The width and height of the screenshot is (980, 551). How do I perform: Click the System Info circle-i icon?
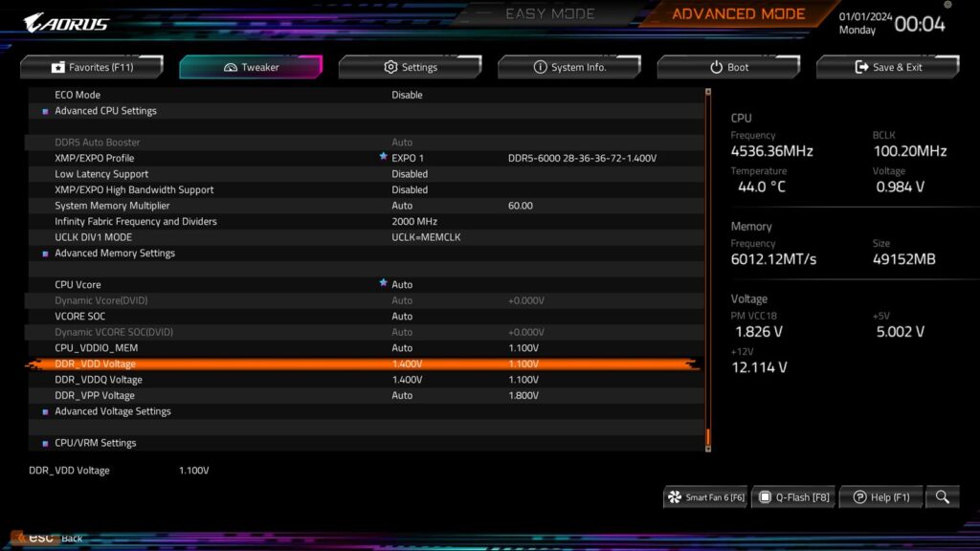click(x=540, y=67)
